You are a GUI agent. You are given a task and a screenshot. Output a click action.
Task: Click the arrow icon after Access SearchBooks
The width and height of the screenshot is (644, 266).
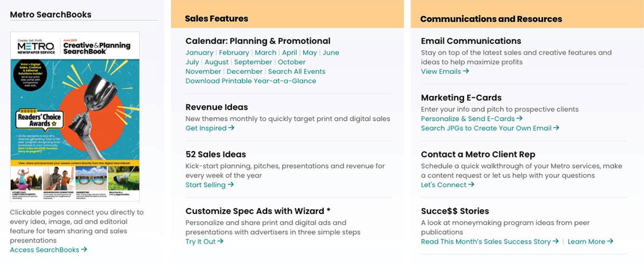(x=84, y=250)
